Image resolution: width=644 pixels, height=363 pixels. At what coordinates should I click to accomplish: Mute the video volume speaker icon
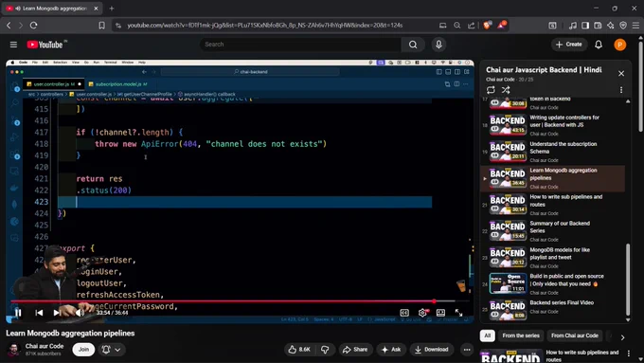(80, 313)
